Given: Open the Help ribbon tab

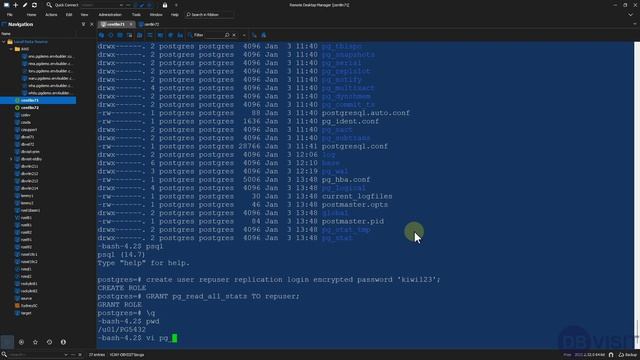Looking at the screenshot, I should click(x=175, y=14).
